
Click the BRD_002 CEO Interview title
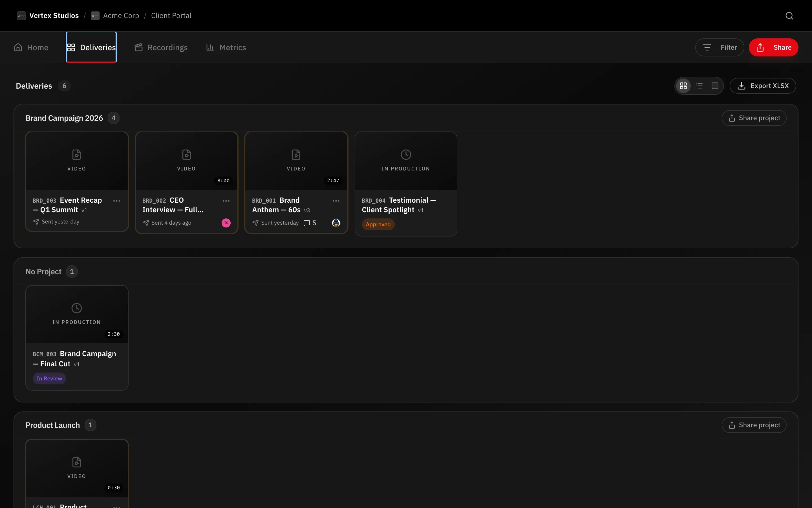click(x=173, y=205)
